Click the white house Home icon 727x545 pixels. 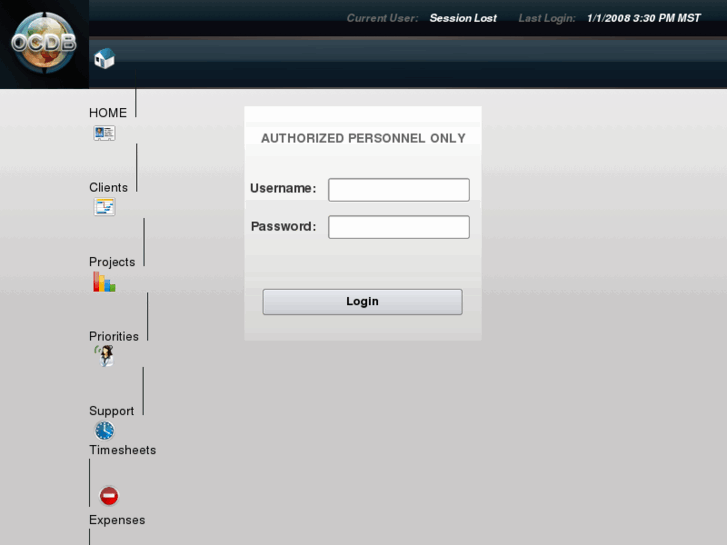click(104, 58)
